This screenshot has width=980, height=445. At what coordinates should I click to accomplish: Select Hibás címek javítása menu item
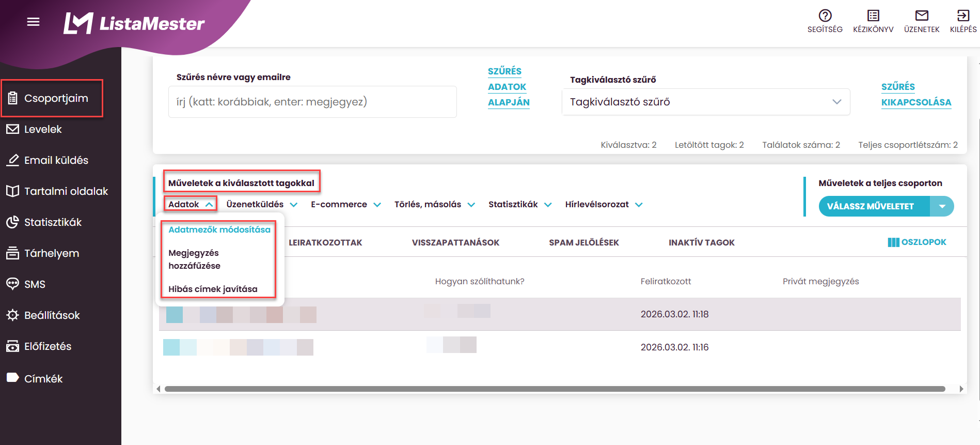pyautogui.click(x=213, y=289)
